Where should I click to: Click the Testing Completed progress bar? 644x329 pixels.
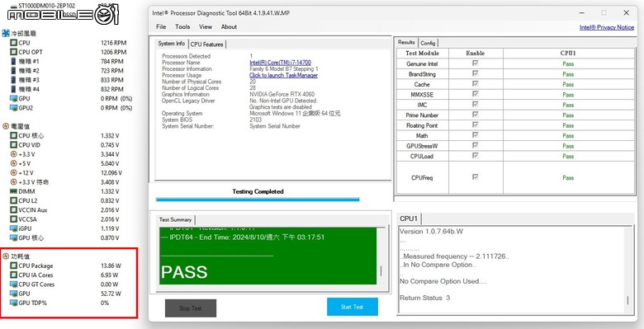click(x=258, y=200)
